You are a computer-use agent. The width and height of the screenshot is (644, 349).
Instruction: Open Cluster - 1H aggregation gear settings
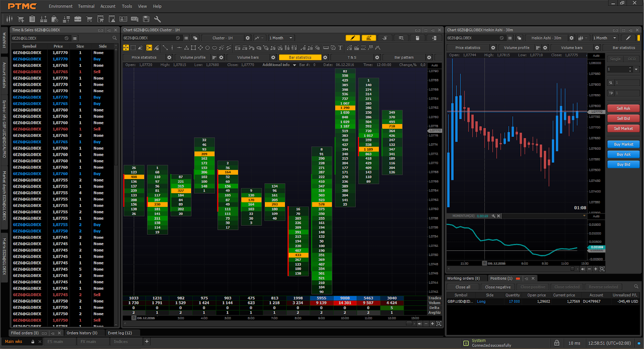(248, 38)
